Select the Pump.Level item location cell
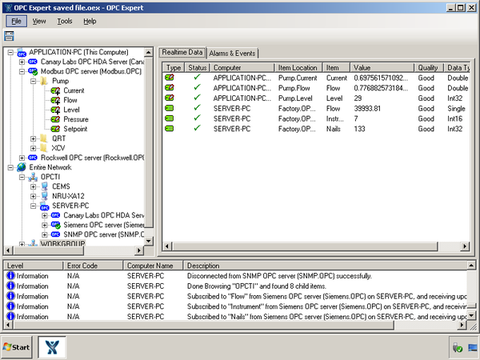The height and width of the screenshot is (360, 480). (295, 98)
